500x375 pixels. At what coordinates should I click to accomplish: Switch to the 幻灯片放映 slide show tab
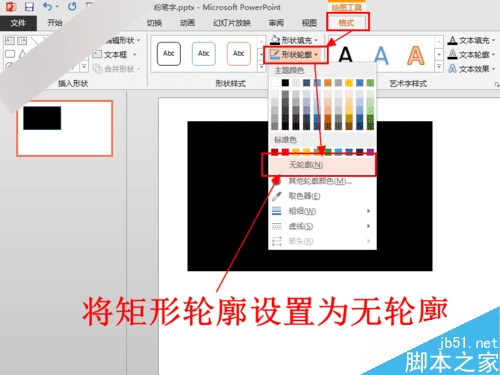[x=232, y=23]
